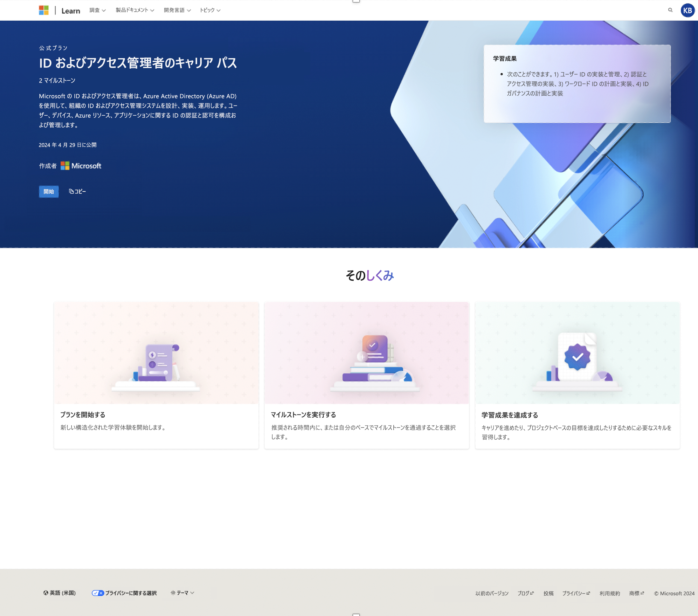This screenshot has width=698, height=616.
Task: Select the 調査 navigation menu item
Action: click(95, 10)
